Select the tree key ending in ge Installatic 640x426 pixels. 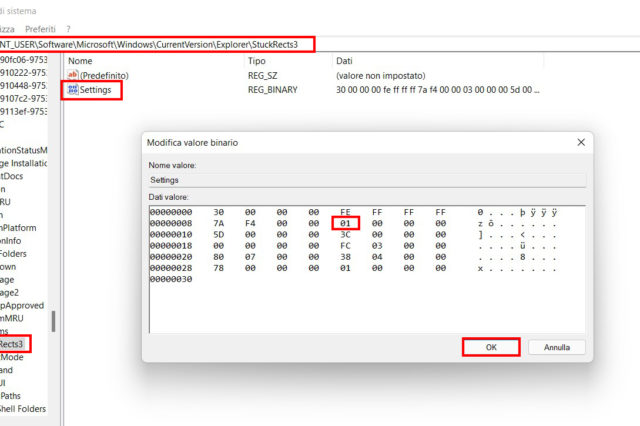pyautogui.click(x=24, y=163)
